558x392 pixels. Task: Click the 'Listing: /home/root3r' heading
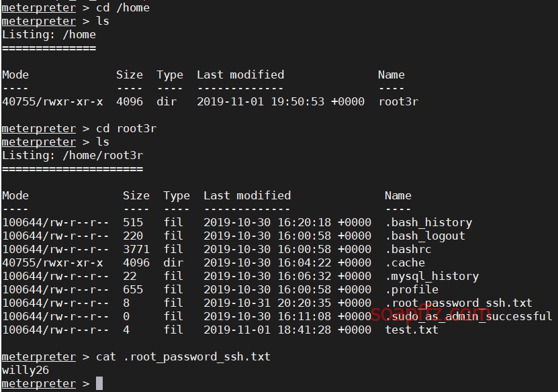[x=73, y=156]
